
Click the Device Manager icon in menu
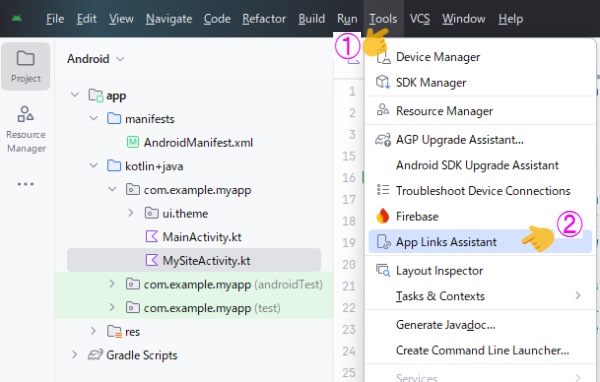(x=383, y=57)
